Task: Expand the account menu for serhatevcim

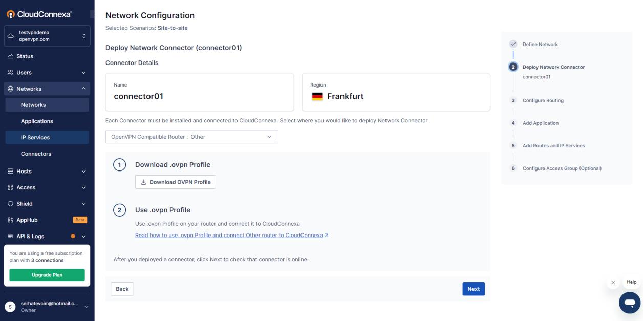Action: (85, 306)
